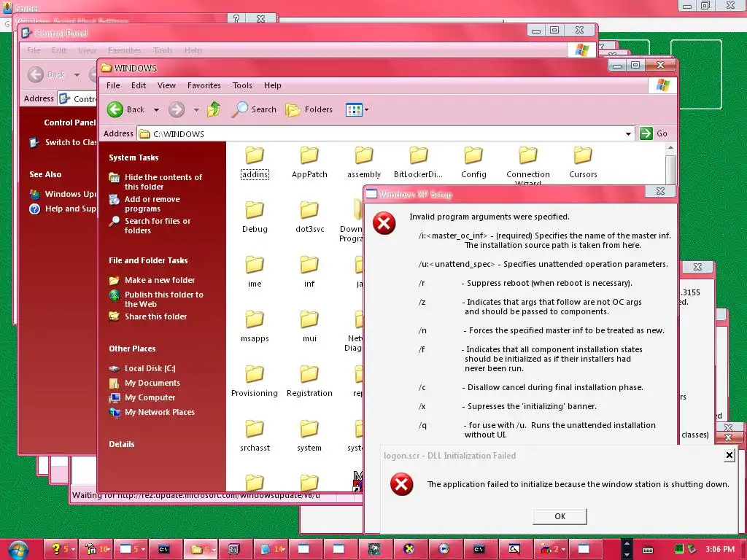
Task: Click the on-screen keyboard tray icon
Action: pos(648,550)
